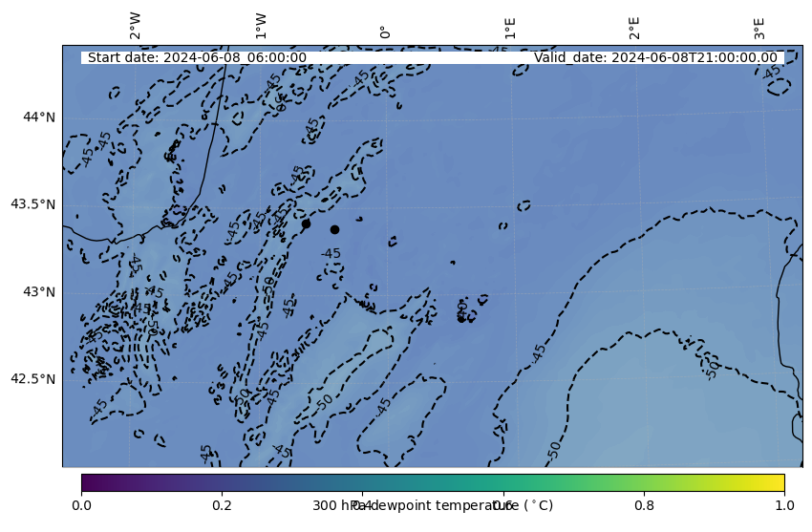This screenshot has height=532, width=812.
Task: Click the 0.2 tick on colorbar
Action: point(222,505)
